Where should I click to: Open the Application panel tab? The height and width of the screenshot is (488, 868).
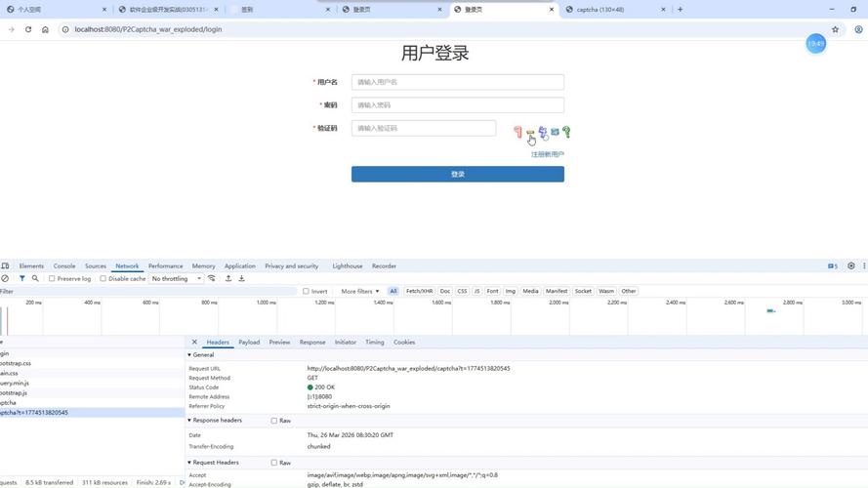[239, 266]
